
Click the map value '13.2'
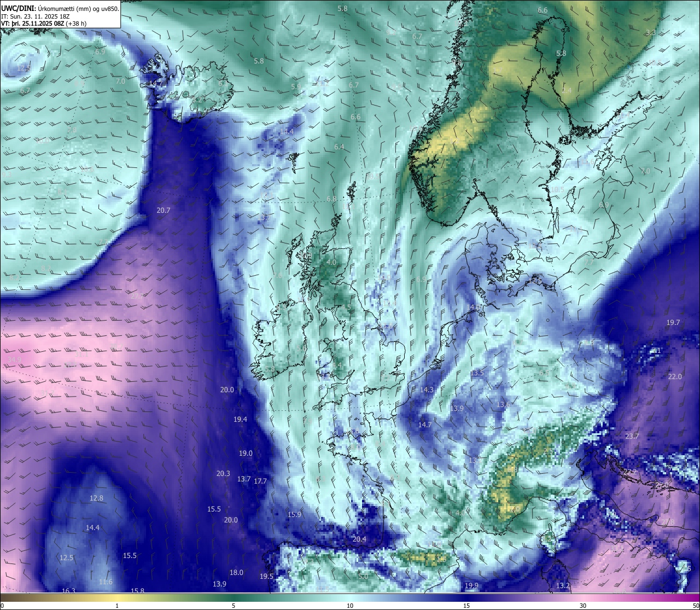pos(563,585)
